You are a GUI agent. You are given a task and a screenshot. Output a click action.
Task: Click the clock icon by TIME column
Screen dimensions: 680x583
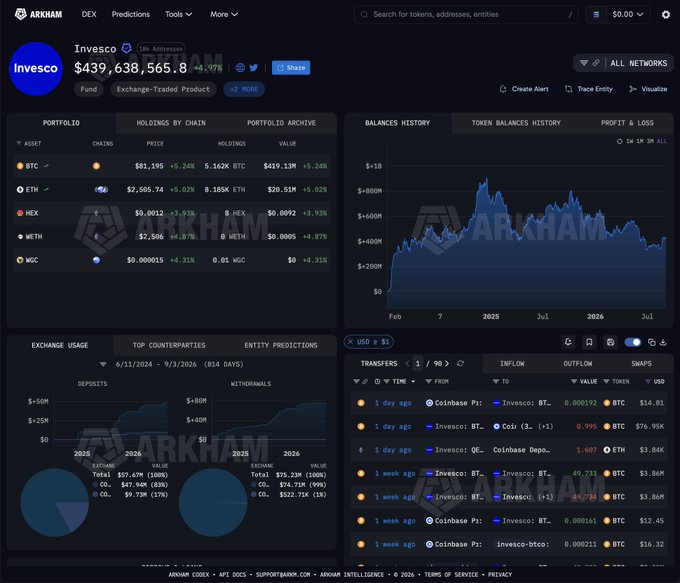(377, 382)
